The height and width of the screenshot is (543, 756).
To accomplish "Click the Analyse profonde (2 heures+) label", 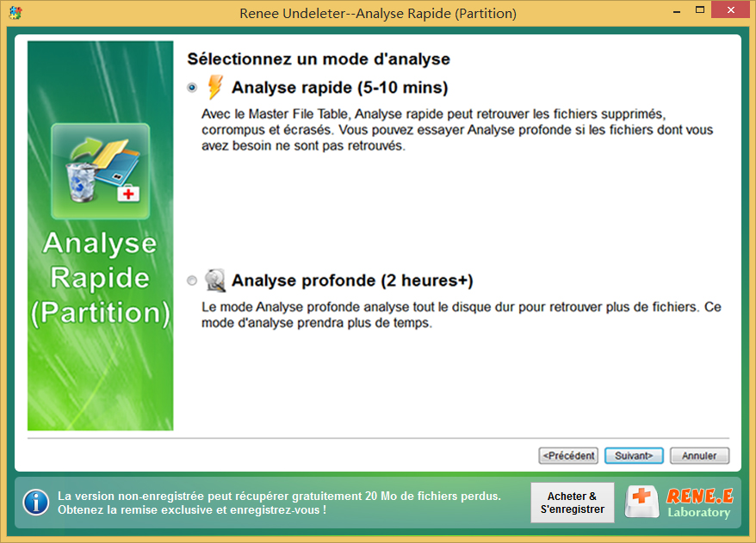I will 352,281.
